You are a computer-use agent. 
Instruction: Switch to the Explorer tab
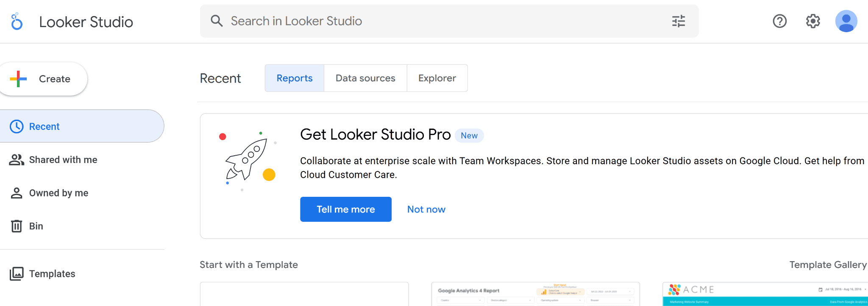click(437, 78)
